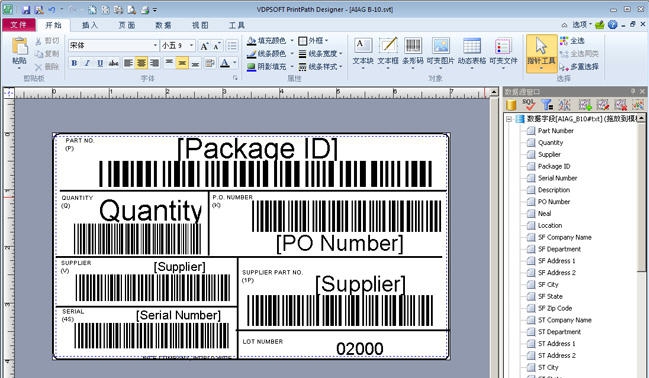Viewport: 649px width, 378px height.
Task: Click the font color A swatch
Action: point(225,63)
